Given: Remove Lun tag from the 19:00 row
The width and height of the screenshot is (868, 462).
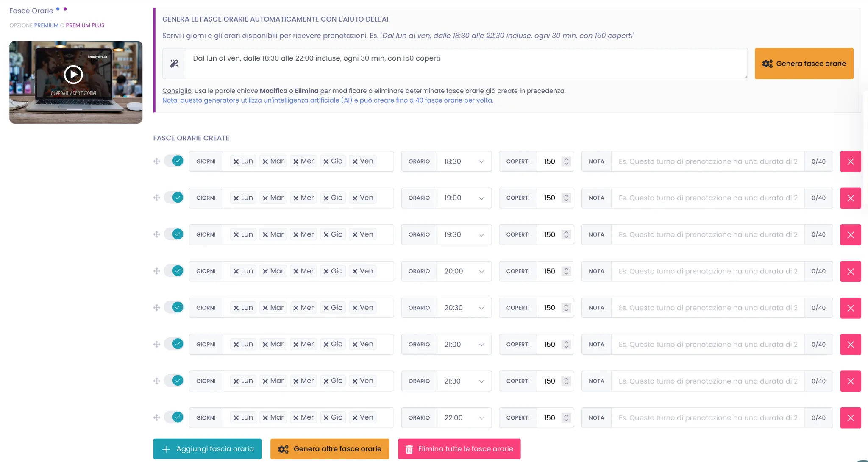Looking at the screenshot, I should click(236, 198).
